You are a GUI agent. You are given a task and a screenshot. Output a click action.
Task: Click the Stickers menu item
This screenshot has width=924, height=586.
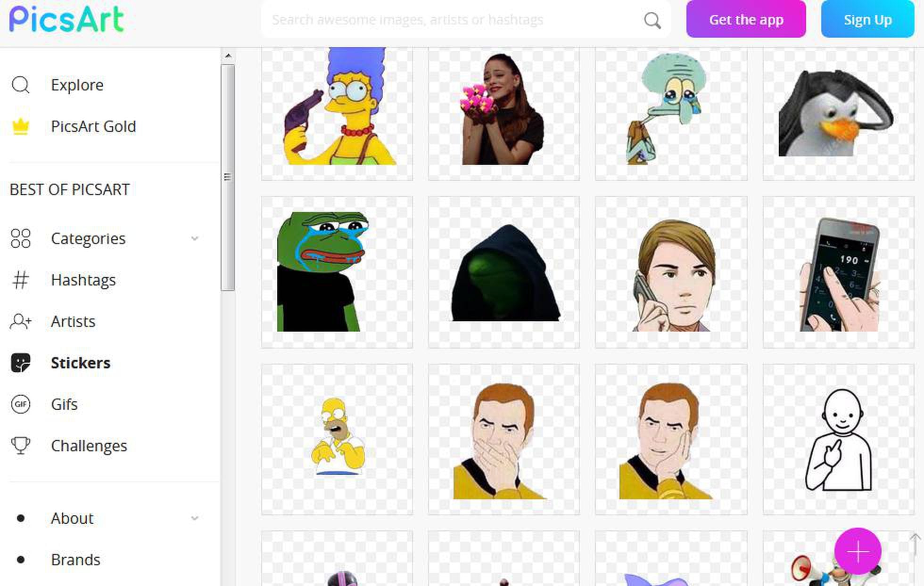tap(81, 362)
